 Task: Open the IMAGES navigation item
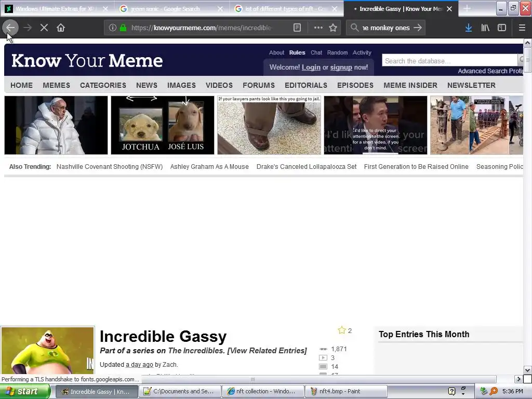point(181,85)
